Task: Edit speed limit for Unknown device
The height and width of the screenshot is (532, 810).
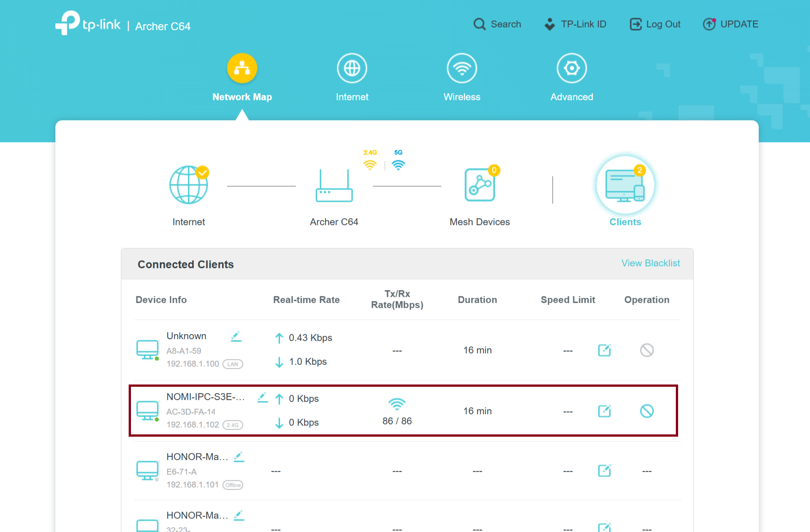Action: coord(604,350)
